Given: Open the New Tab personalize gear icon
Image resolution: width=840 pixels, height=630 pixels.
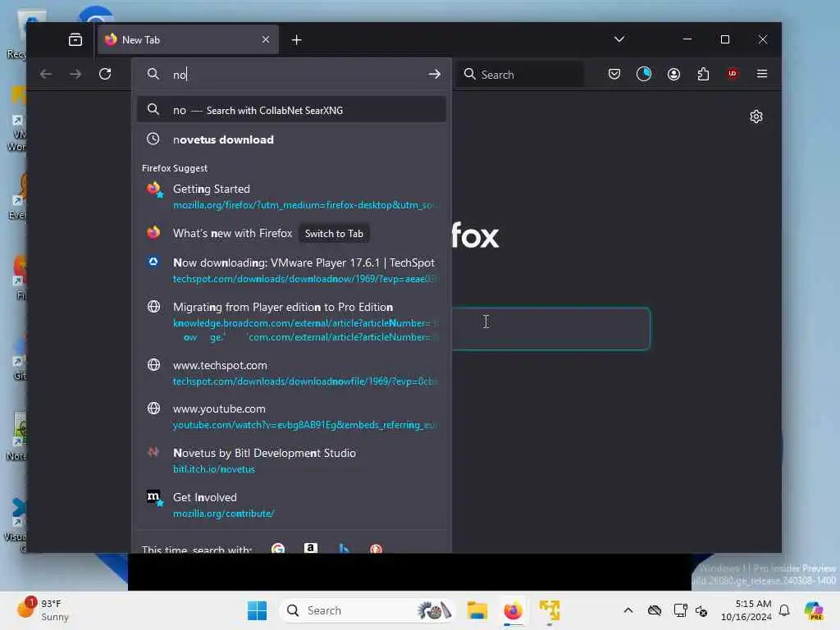Looking at the screenshot, I should [756, 116].
